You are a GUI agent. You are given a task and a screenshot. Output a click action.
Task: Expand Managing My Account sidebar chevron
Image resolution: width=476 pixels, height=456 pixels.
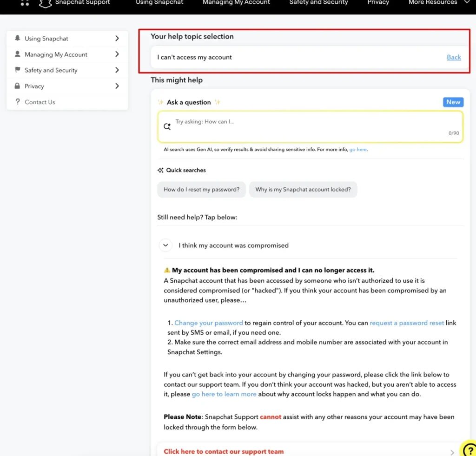tap(117, 54)
